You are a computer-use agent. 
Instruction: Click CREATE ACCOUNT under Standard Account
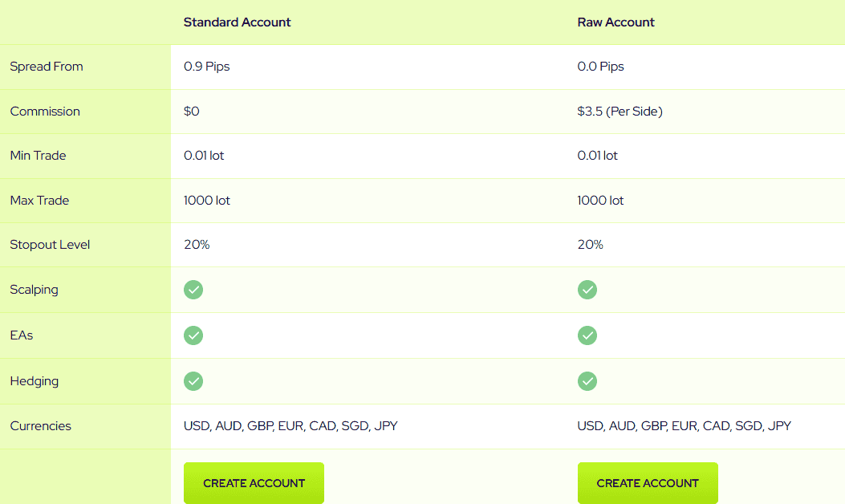(254, 482)
